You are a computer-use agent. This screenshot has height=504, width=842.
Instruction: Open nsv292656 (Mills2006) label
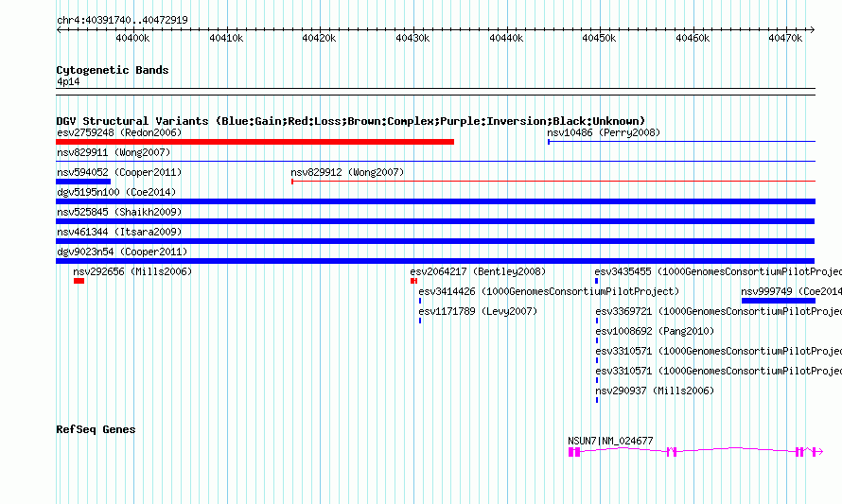point(132,271)
